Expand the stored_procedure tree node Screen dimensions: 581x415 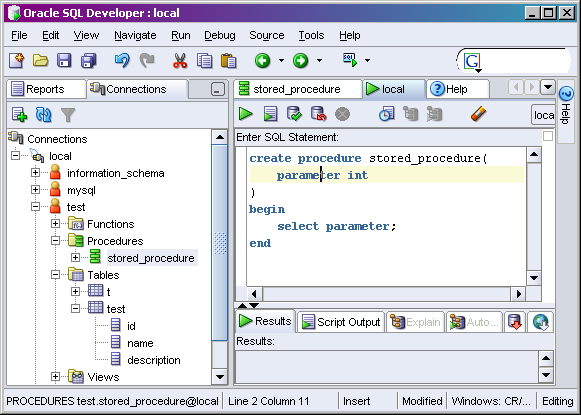(x=75, y=258)
